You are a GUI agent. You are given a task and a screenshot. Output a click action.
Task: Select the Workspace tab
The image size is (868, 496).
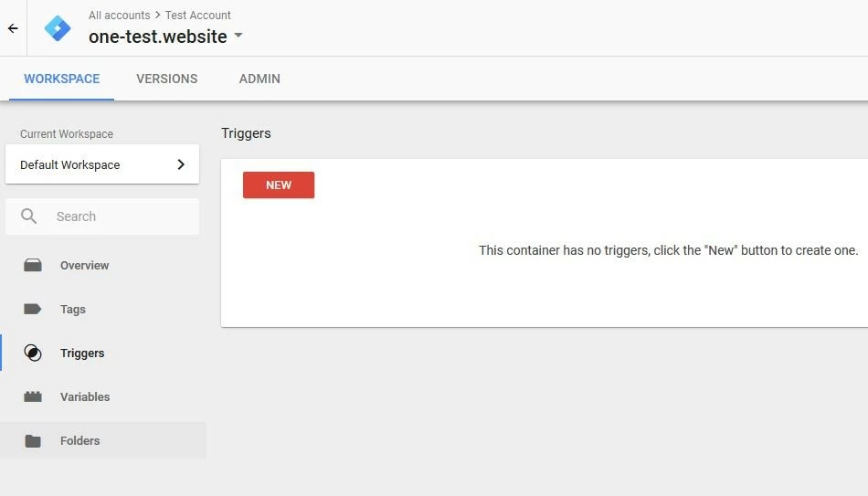(x=61, y=79)
